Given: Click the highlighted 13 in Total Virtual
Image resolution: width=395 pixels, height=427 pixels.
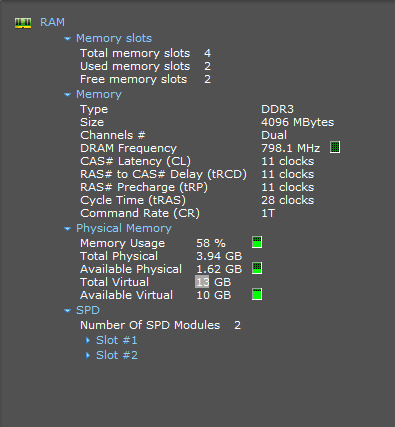Looking at the screenshot, I should tap(202, 282).
